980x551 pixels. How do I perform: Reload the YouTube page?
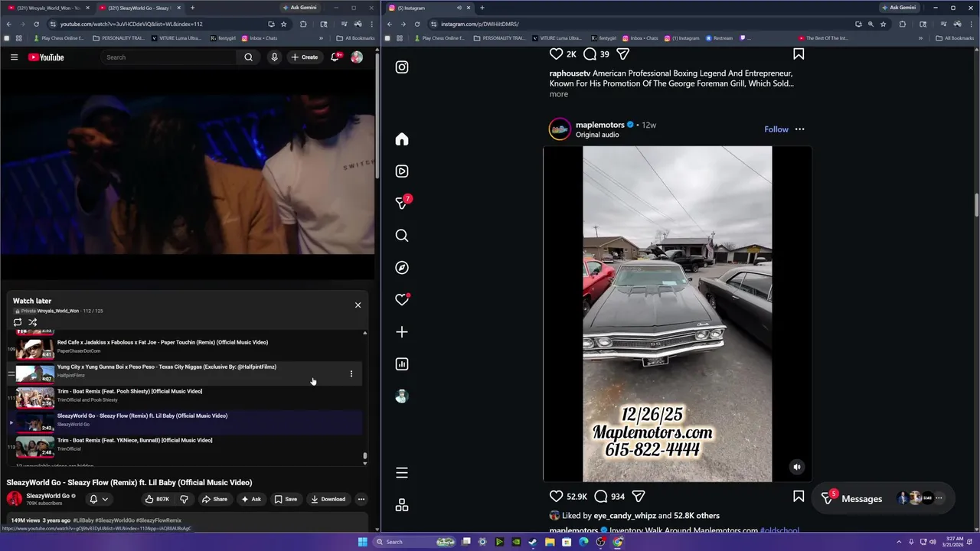coord(36,24)
